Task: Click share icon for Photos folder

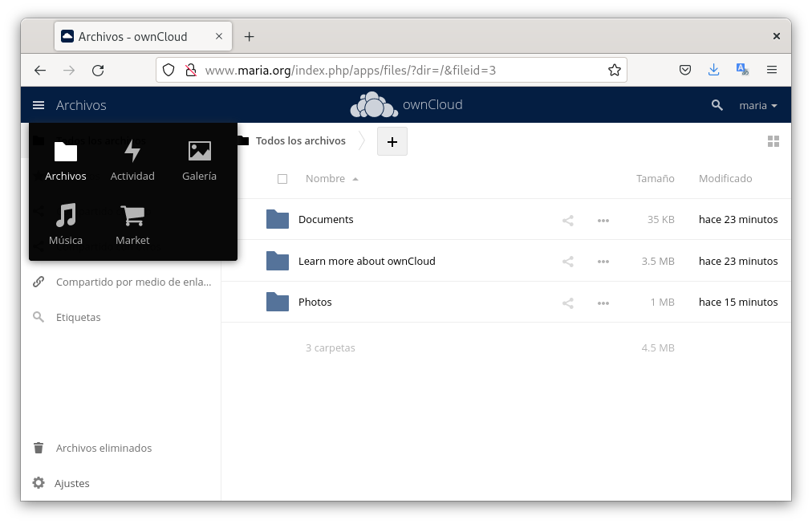Action: coord(568,303)
